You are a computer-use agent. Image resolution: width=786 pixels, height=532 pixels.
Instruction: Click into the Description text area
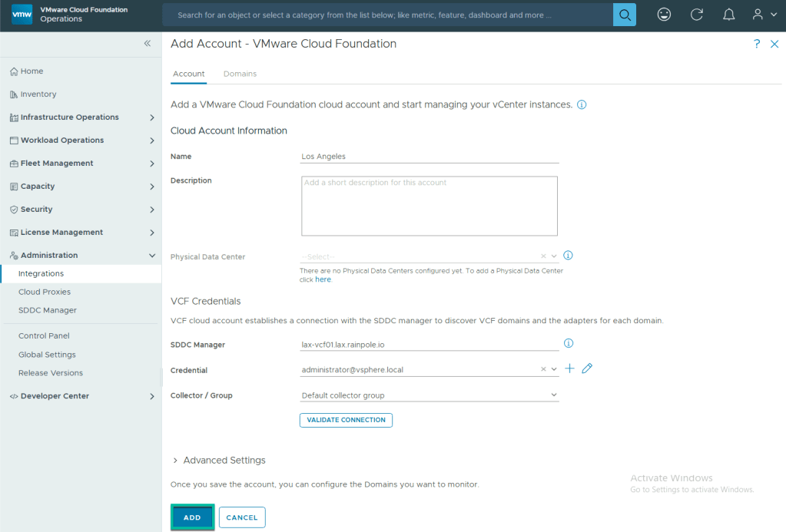tap(429, 206)
